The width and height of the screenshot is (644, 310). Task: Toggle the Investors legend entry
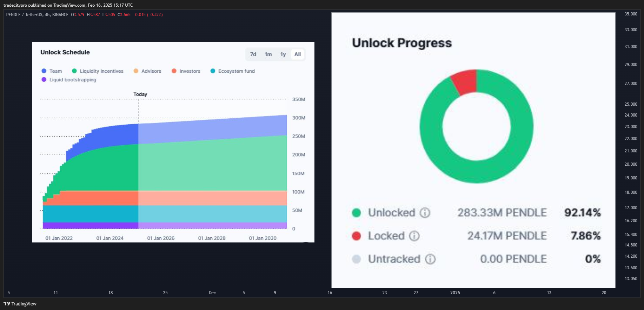(x=186, y=71)
